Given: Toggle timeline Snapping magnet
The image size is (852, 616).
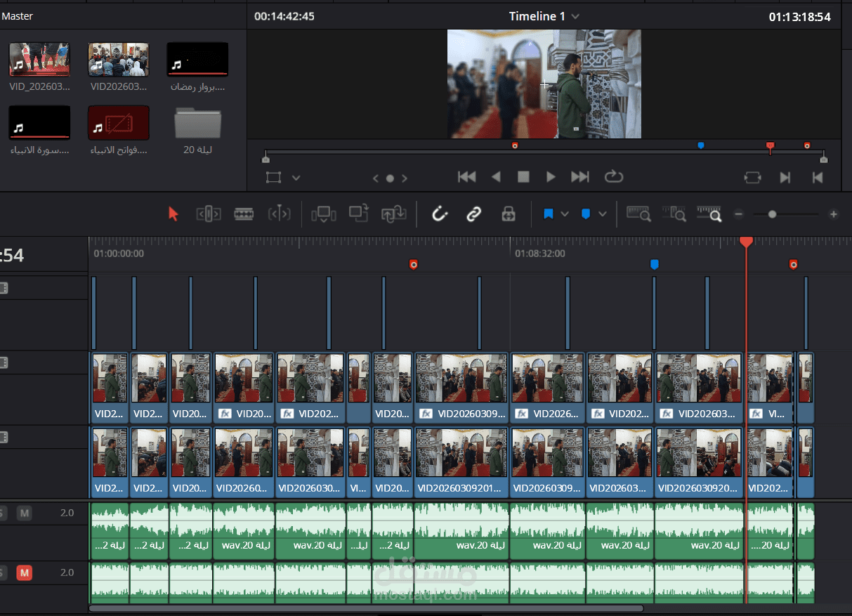Looking at the screenshot, I should click(x=440, y=214).
